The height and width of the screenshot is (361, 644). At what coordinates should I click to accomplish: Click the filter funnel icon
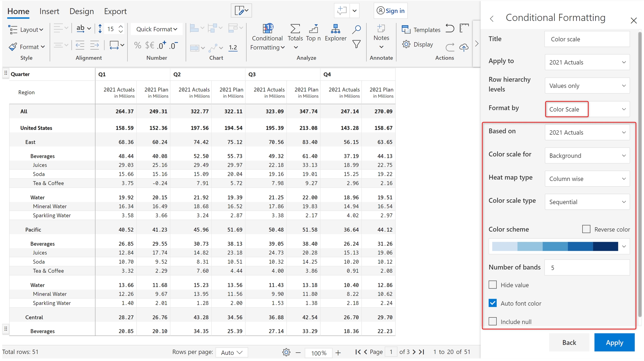(356, 44)
